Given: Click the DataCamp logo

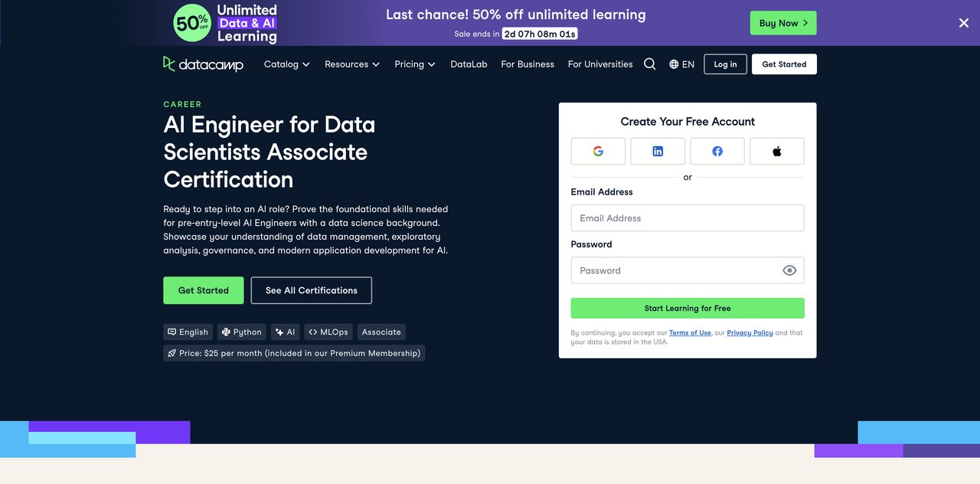Looking at the screenshot, I should click(203, 64).
